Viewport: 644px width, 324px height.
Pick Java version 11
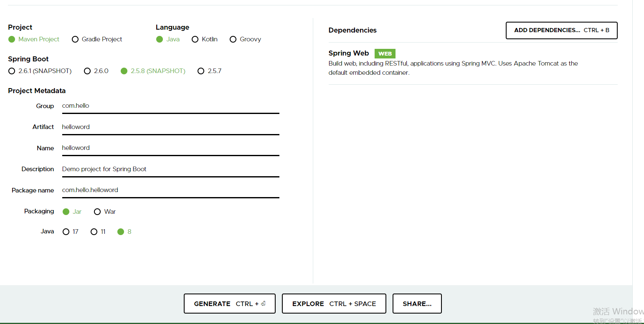[98, 232]
